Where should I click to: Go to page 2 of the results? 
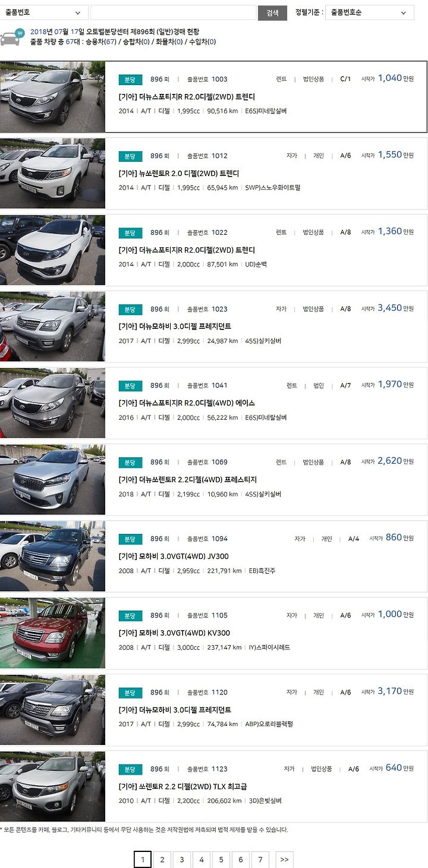[x=162, y=859]
